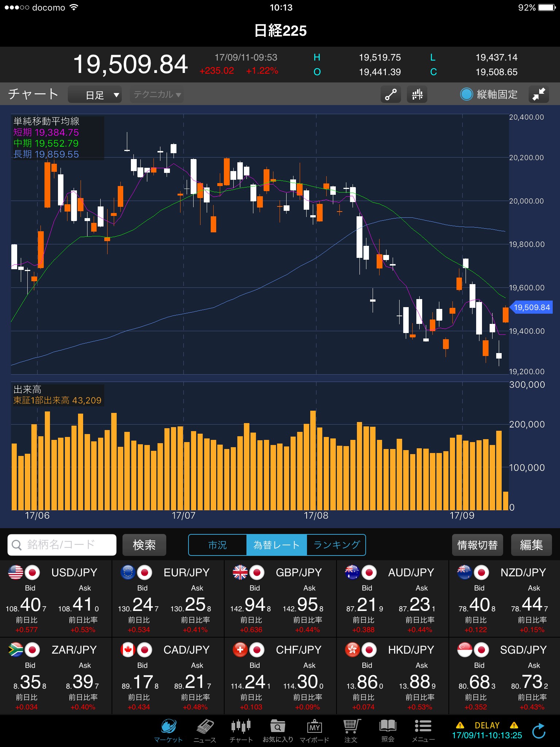
Task: Switch to the ランキング tab
Action: [336, 545]
